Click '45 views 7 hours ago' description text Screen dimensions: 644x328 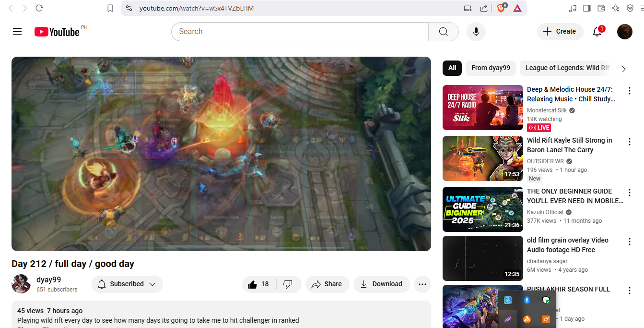pos(50,311)
